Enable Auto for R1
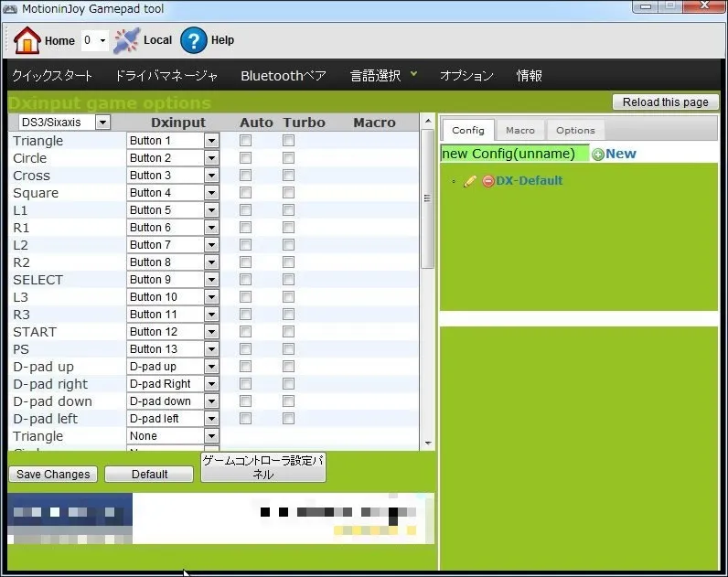The height and width of the screenshot is (577, 728). [x=246, y=228]
